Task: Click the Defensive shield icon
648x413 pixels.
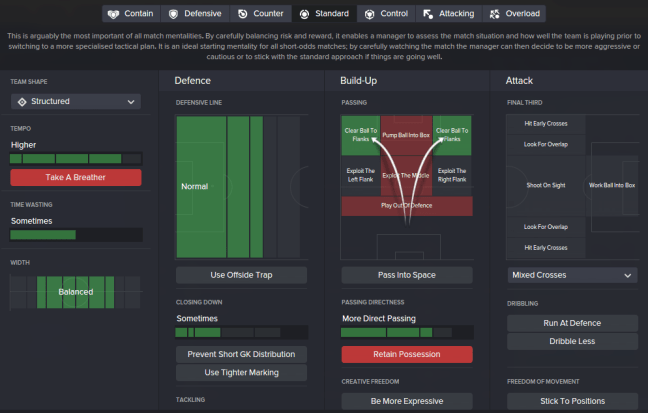Action: (x=174, y=14)
